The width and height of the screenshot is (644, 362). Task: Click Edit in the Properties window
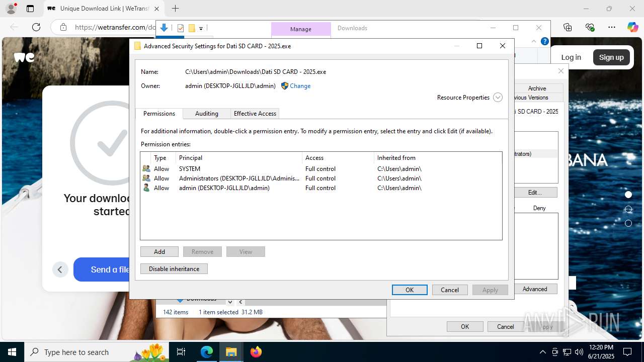coord(535,193)
